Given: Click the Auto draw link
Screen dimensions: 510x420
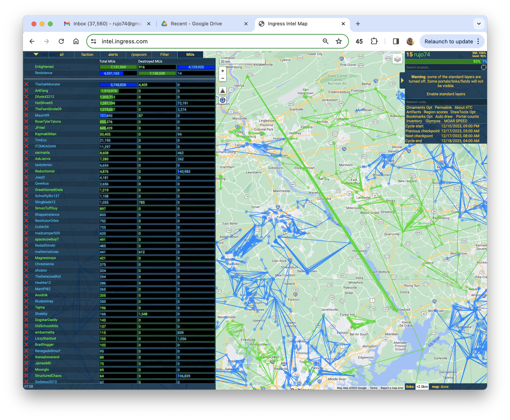Looking at the screenshot, I should tap(444, 116).
